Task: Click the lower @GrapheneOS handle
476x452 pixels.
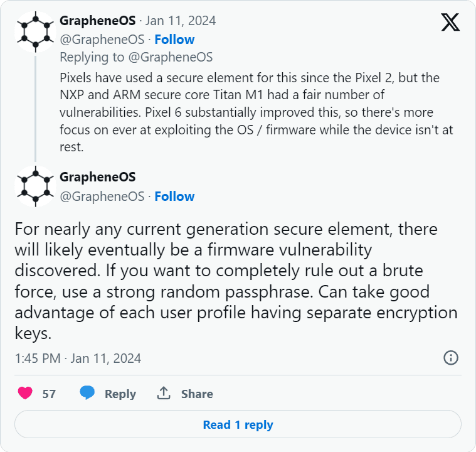Action: click(102, 196)
